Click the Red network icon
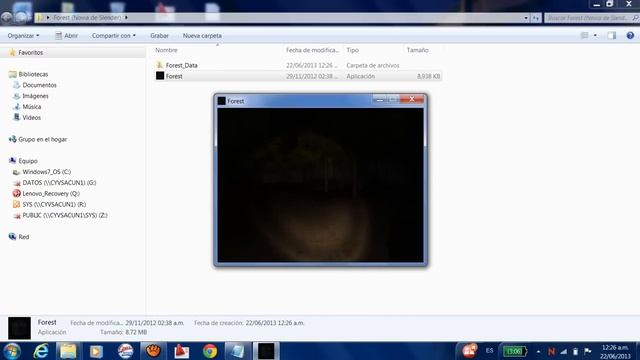The width and height of the screenshot is (640, 360). [x=12, y=237]
